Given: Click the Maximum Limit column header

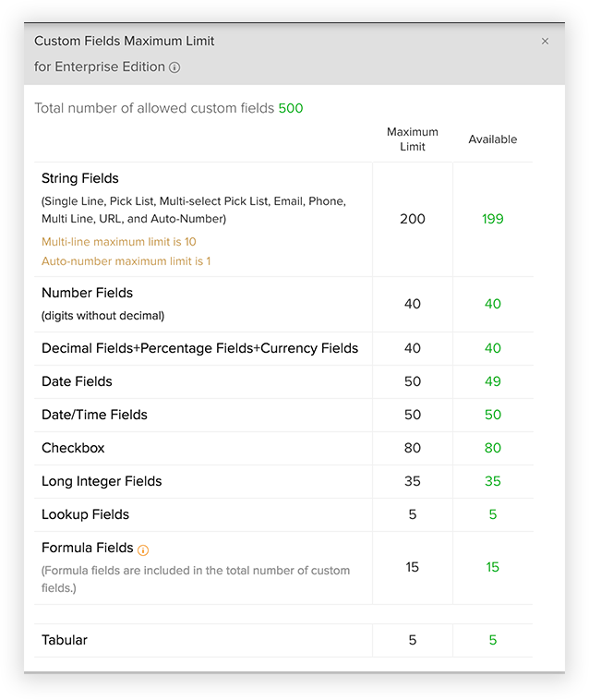Looking at the screenshot, I should (x=413, y=139).
